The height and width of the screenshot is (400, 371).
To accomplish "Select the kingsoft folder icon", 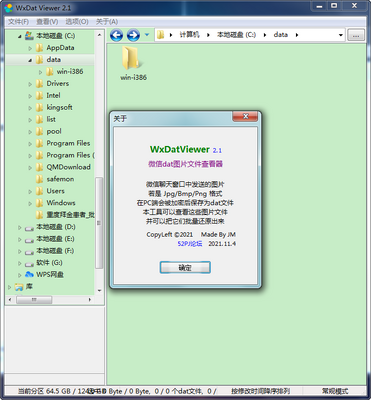I will point(39,108).
